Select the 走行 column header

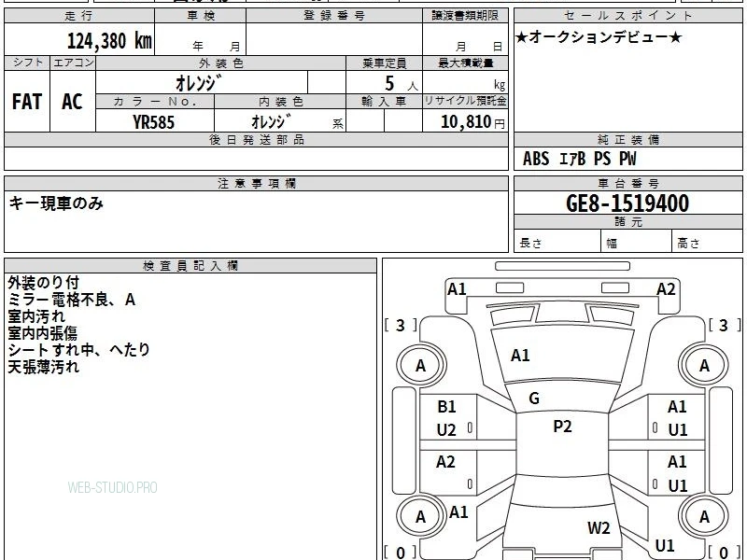79,16
